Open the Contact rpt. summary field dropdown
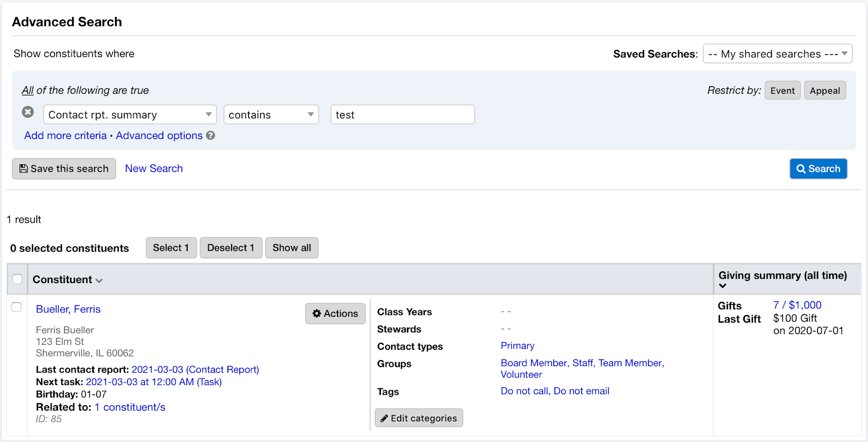Image resolution: width=868 pixels, height=442 pixels. click(130, 114)
